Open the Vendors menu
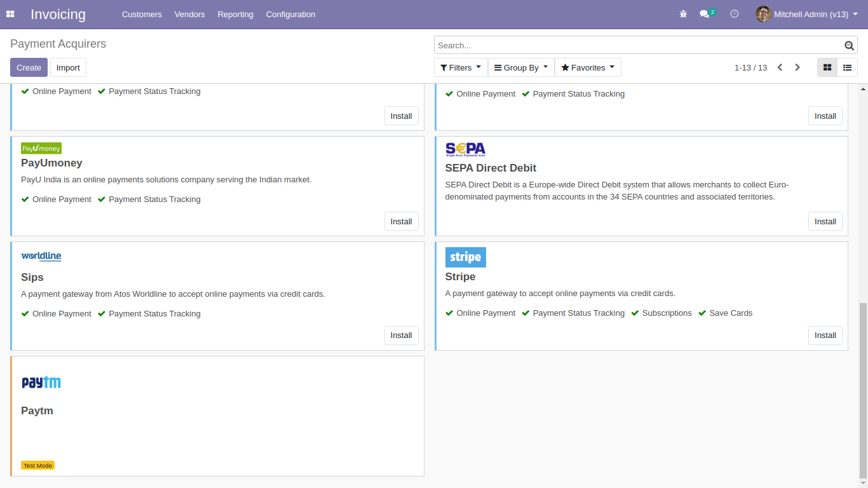 (189, 14)
